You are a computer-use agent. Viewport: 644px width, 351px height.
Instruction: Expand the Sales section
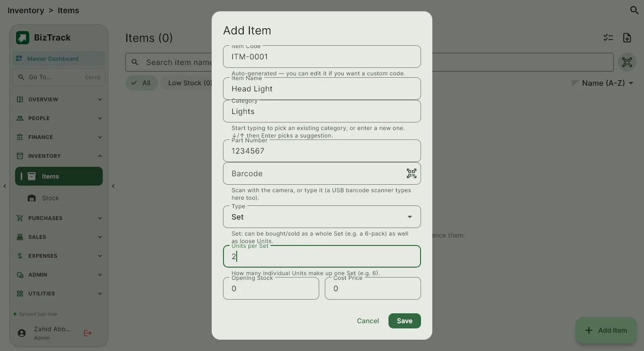(x=59, y=237)
